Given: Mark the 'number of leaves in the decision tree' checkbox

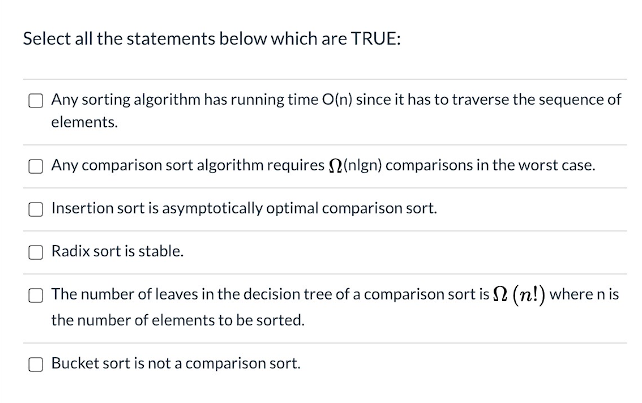Looking at the screenshot, I should (36, 295).
